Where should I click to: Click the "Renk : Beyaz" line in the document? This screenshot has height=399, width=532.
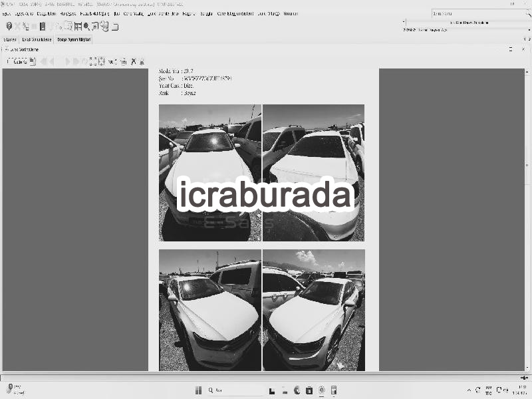coord(177,93)
